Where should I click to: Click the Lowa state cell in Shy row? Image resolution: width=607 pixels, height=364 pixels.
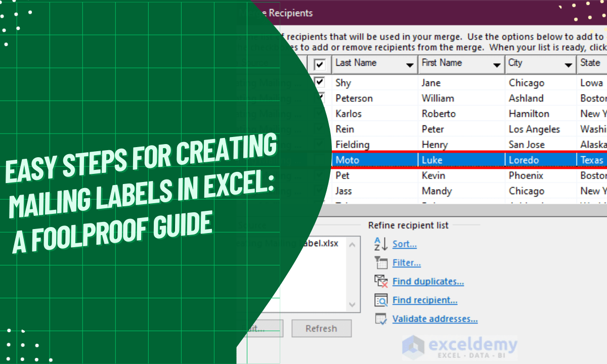[592, 83]
